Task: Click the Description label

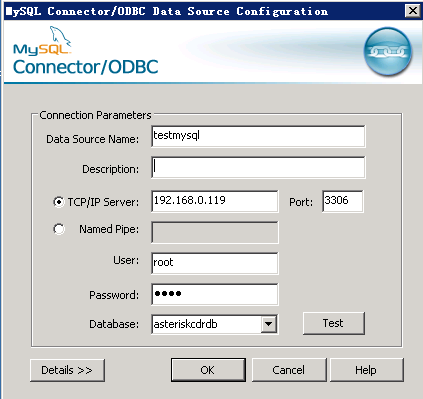Action: (x=110, y=169)
